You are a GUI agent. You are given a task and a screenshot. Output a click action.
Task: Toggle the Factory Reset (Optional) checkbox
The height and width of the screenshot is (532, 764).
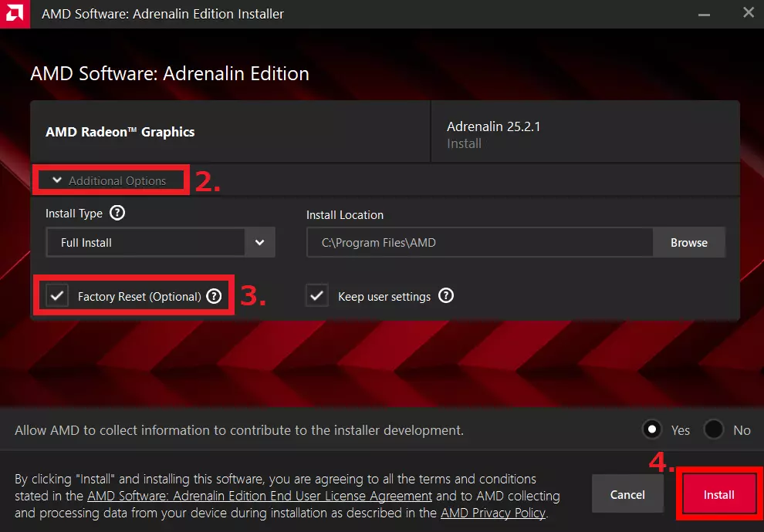coord(57,296)
